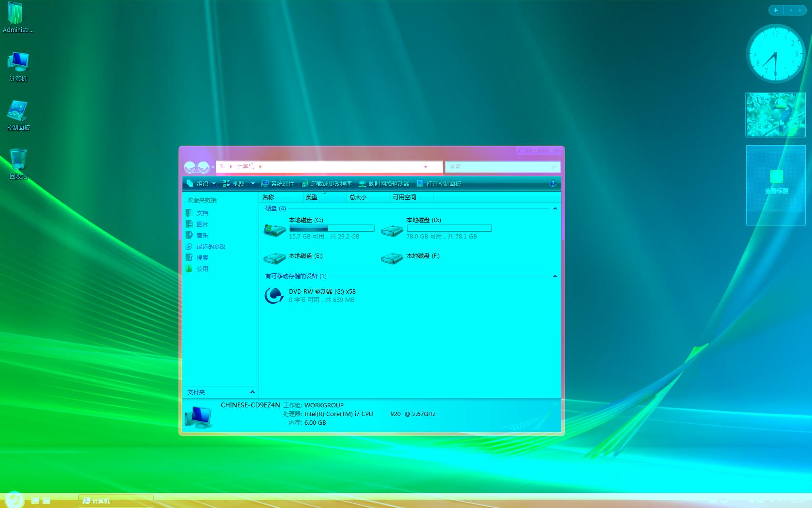This screenshot has width=812, height=508.
Task: Open the 计算机 desktop icon
Action: click(18, 67)
